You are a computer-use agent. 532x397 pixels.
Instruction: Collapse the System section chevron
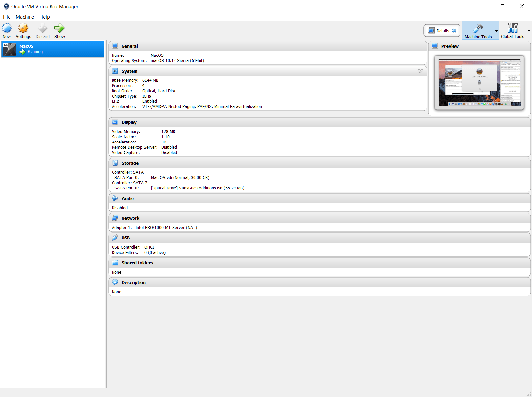(x=420, y=71)
